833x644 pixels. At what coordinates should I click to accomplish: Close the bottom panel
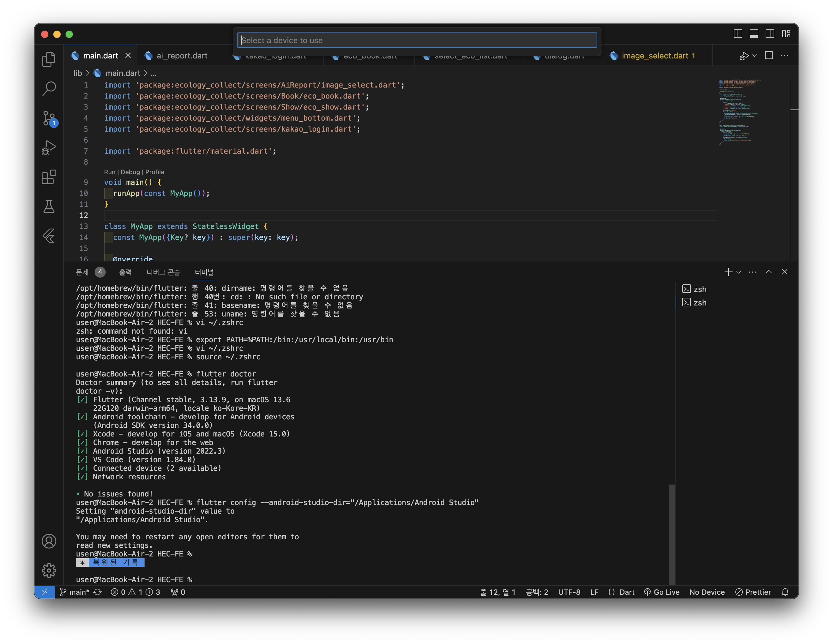tap(785, 272)
